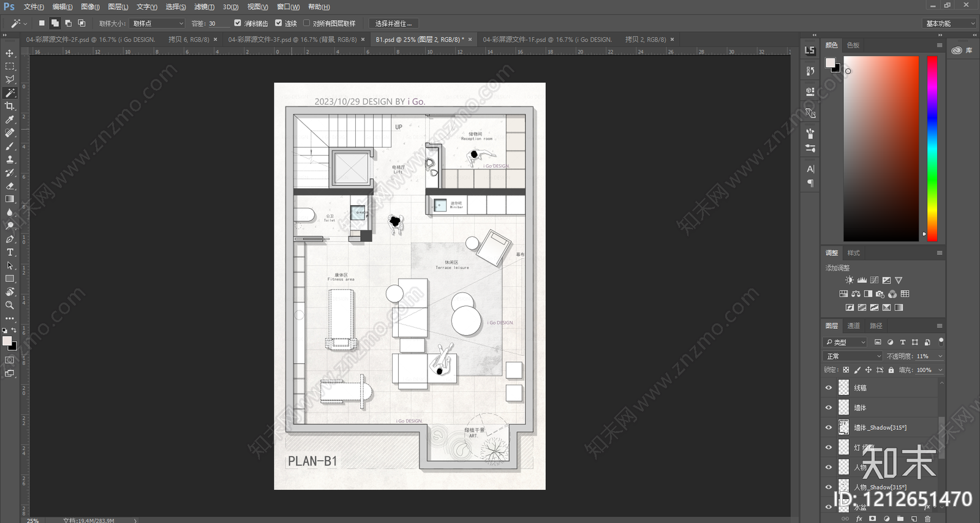Open the 基本功能 workspace dropdown
Viewport: 980px width, 523px height.
pyautogui.click(x=949, y=23)
